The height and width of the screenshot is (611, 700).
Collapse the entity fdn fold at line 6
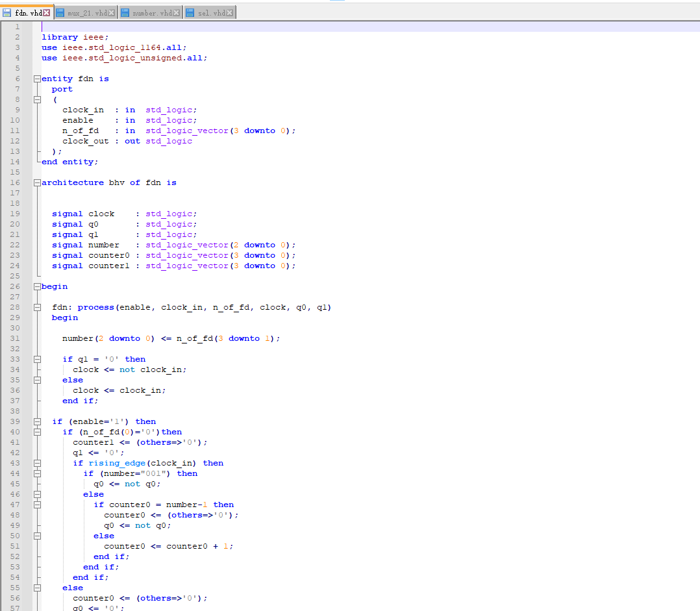click(38, 79)
